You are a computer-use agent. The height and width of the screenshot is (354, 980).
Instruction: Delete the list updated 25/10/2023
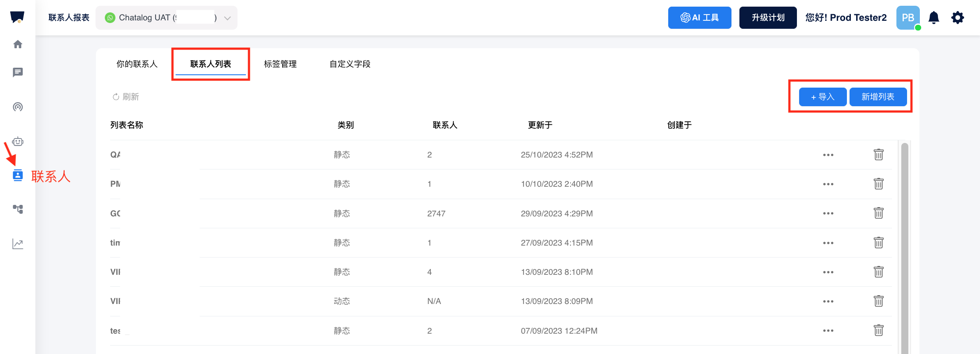878,154
